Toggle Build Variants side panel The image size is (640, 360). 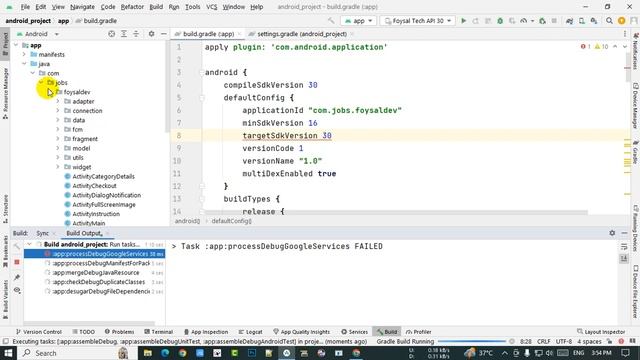tap(5, 300)
